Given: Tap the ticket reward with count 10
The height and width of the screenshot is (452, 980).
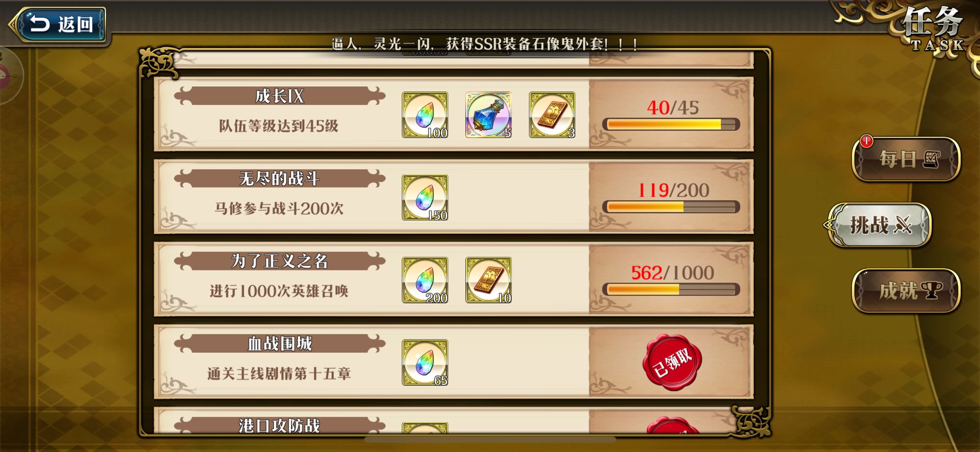Looking at the screenshot, I should point(488,280).
